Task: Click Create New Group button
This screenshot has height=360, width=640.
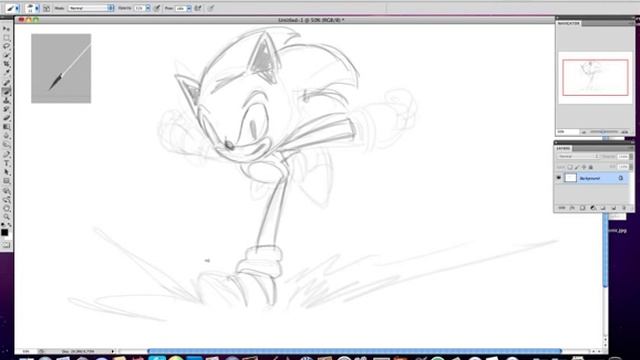Action: [x=603, y=208]
